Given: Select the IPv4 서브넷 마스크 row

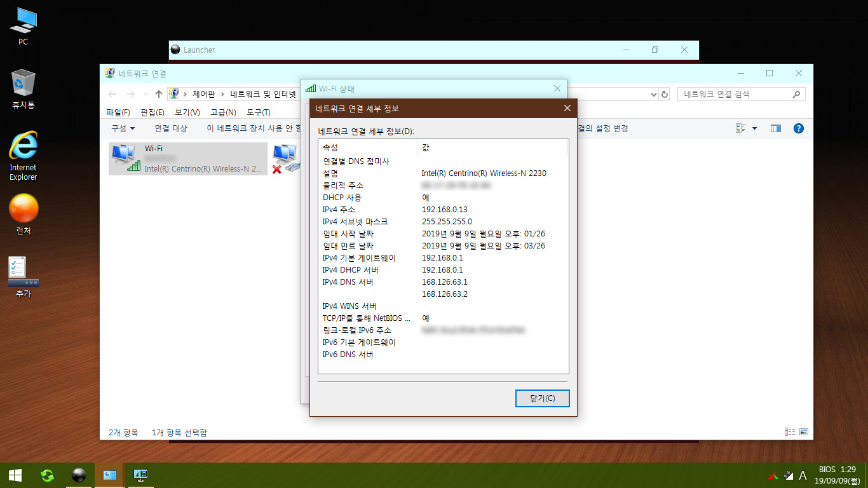Looking at the screenshot, I should point(443,222).
